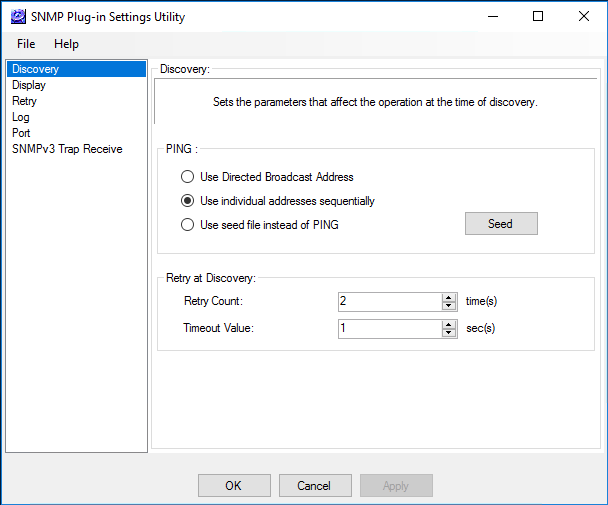608x505 pixels.
Task: Open SNMPv3 Trap Receive settings
Action: point(67,149)
